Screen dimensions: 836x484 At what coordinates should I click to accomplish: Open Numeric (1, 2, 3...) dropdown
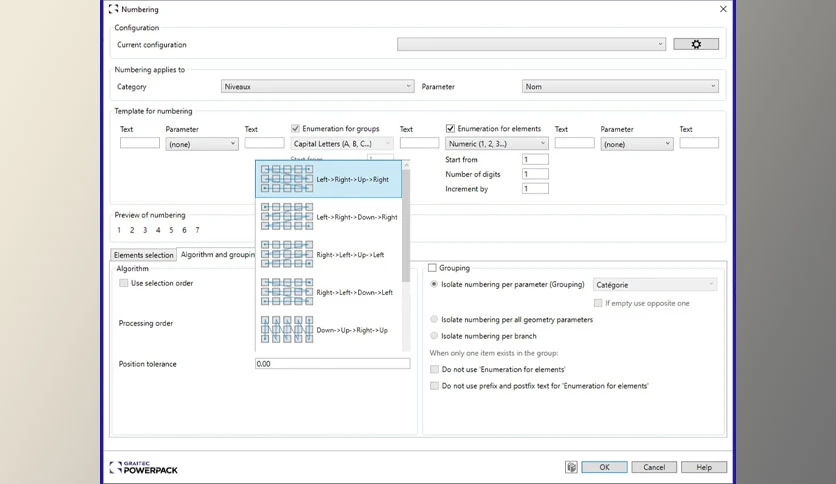point(496,143)
